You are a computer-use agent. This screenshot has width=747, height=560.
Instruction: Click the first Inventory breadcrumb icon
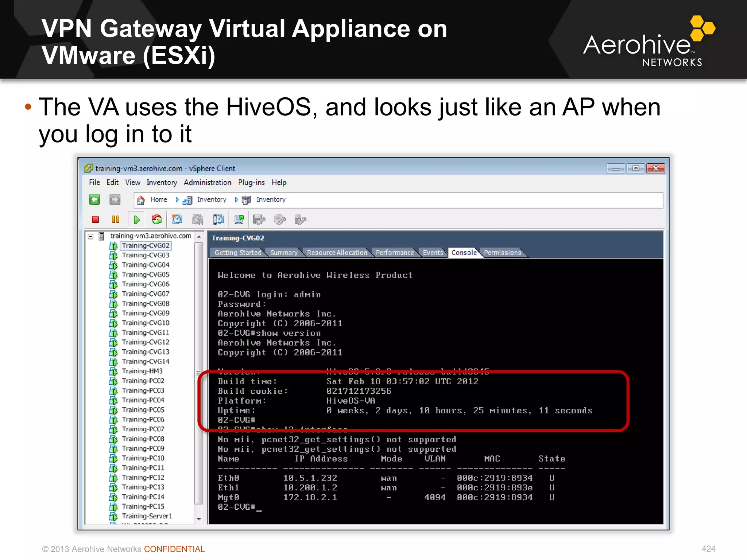click(x=187, y=200)
